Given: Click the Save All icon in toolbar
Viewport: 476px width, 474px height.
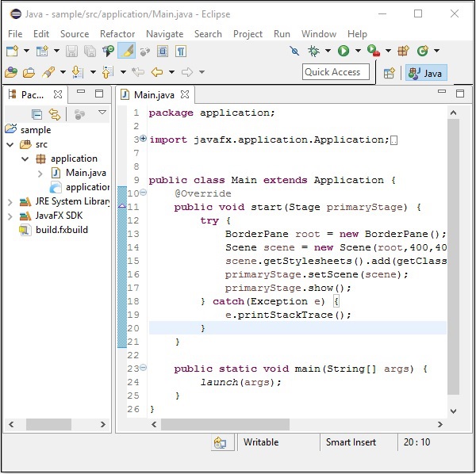Looking at the screenshot, I should [x=89, y=51].
